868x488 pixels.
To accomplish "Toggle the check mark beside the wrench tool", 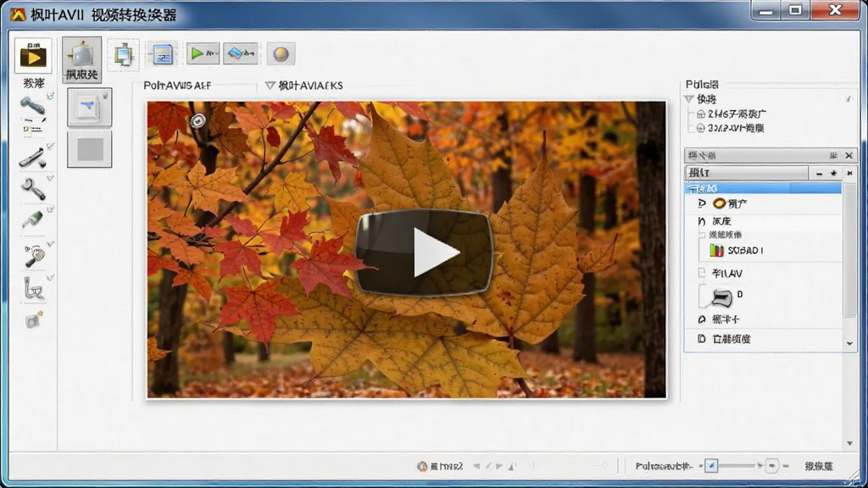I will 50,179.
